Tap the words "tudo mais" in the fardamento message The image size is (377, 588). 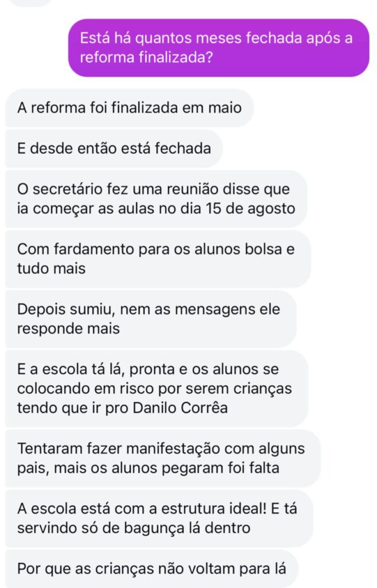[52, 268]
